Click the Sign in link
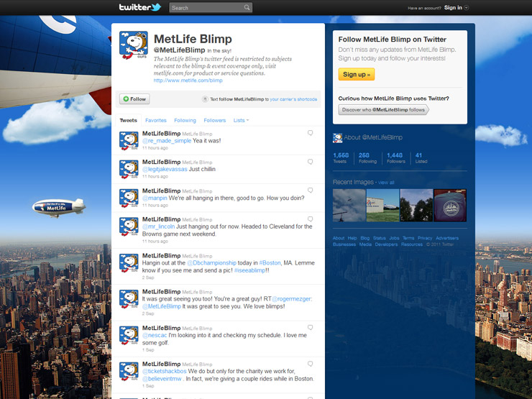The height and width of the screenshot is (399, 532). coord(453,7)
